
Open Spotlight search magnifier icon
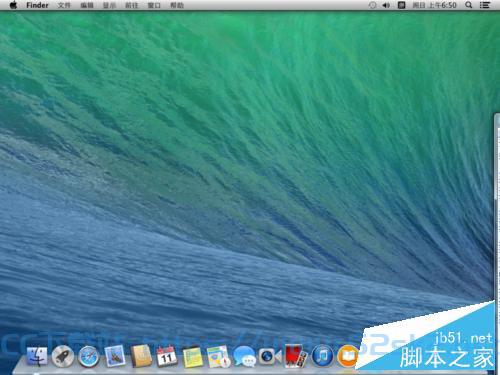pyautogui.click(x=469, y=5)
